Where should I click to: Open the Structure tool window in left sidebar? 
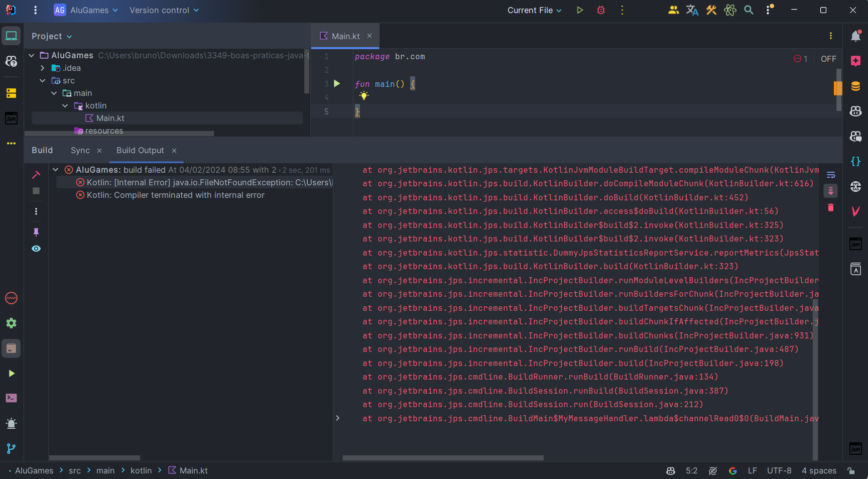[11, 93]
